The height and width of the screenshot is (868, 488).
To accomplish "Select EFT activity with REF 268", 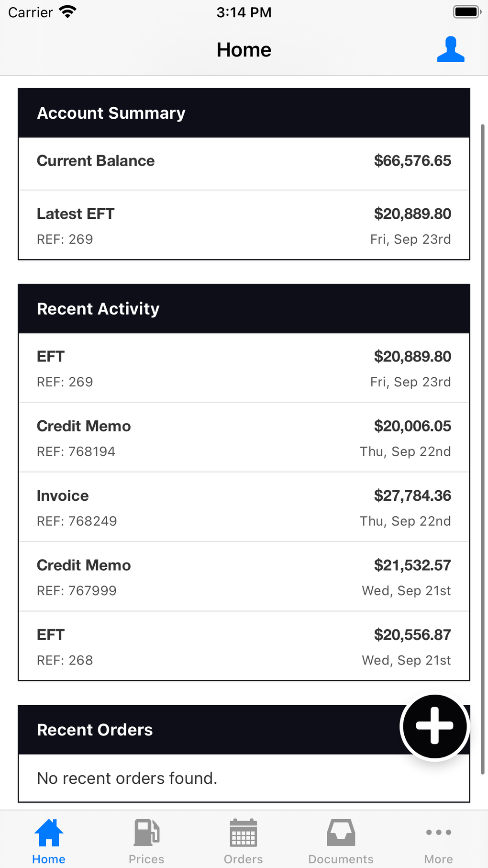I will [x=244, y=646].
